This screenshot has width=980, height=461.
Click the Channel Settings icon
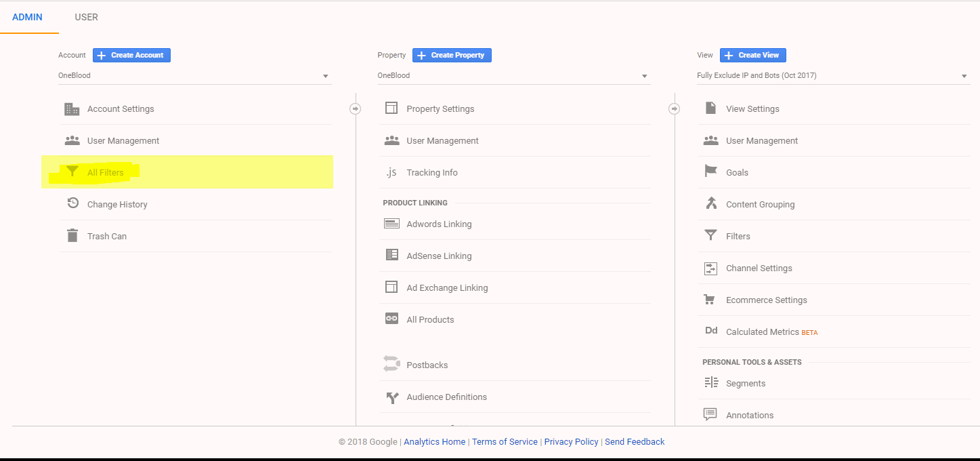tap(710, 268)
